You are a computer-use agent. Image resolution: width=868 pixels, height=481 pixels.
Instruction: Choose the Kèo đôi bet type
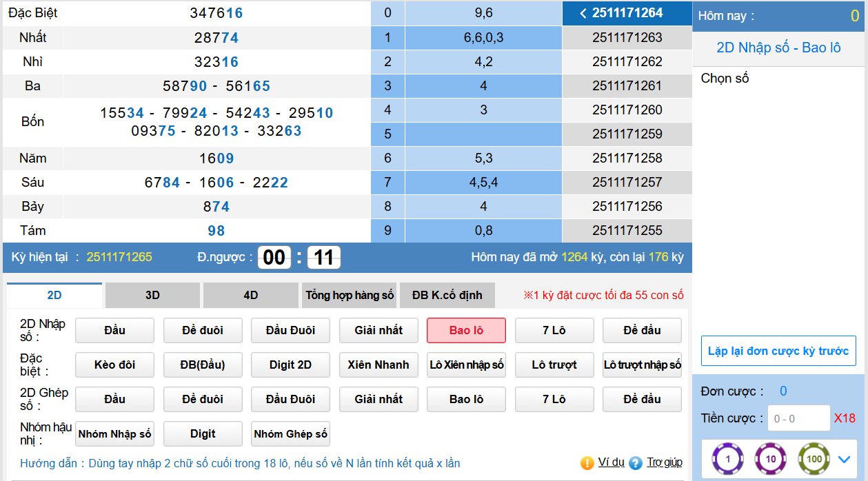click(114, 365)
